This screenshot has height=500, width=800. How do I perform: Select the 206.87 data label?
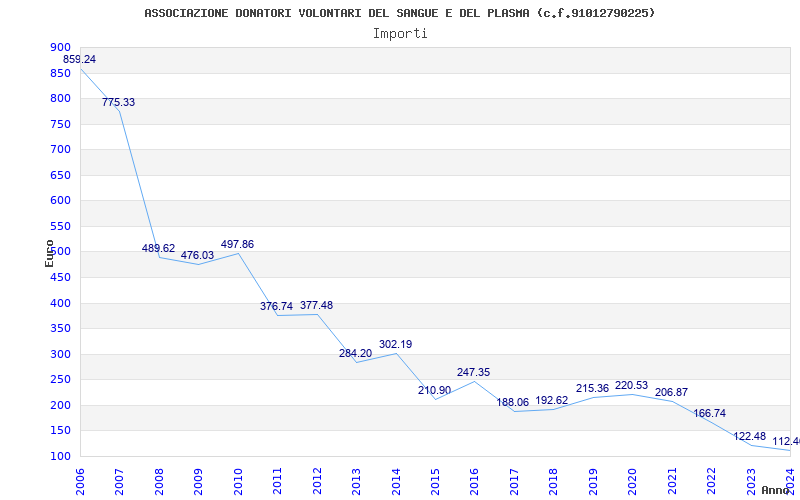click(671, 392)
